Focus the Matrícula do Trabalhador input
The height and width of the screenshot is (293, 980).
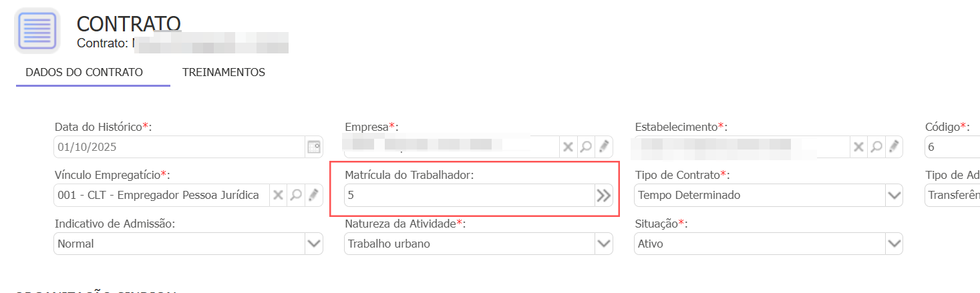click(468, 196)
